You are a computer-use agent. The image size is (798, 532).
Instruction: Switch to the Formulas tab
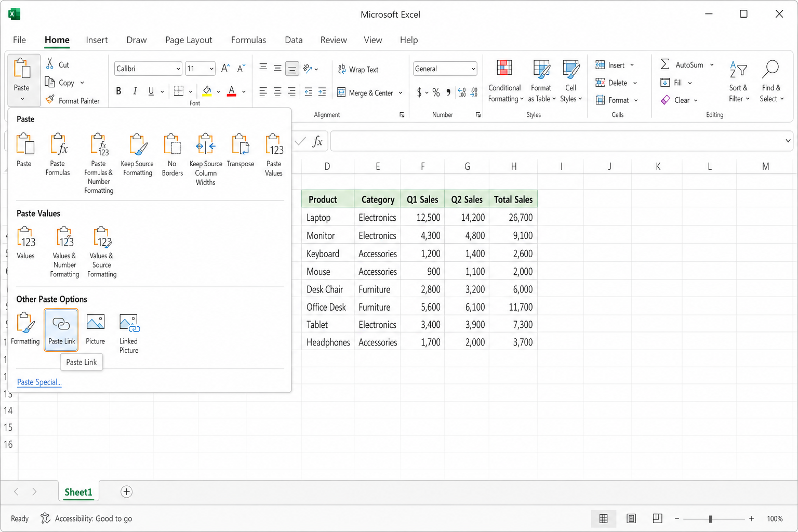(x=248, y=40)
